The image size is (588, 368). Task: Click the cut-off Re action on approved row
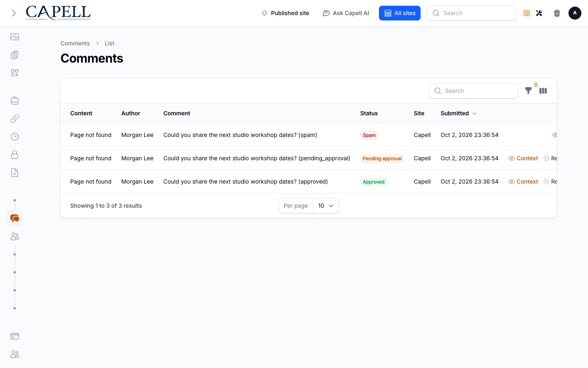(x=550, y=182)
